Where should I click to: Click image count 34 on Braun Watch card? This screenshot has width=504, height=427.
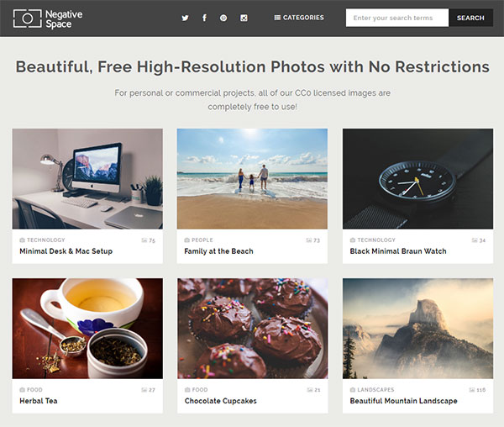[x=479, y=240]
